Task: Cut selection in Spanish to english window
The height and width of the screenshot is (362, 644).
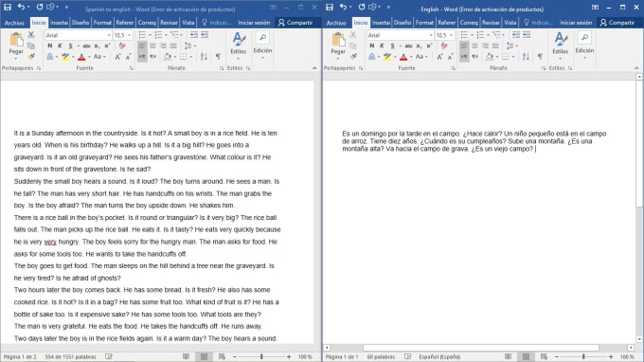Action: [x=31, y=35]
